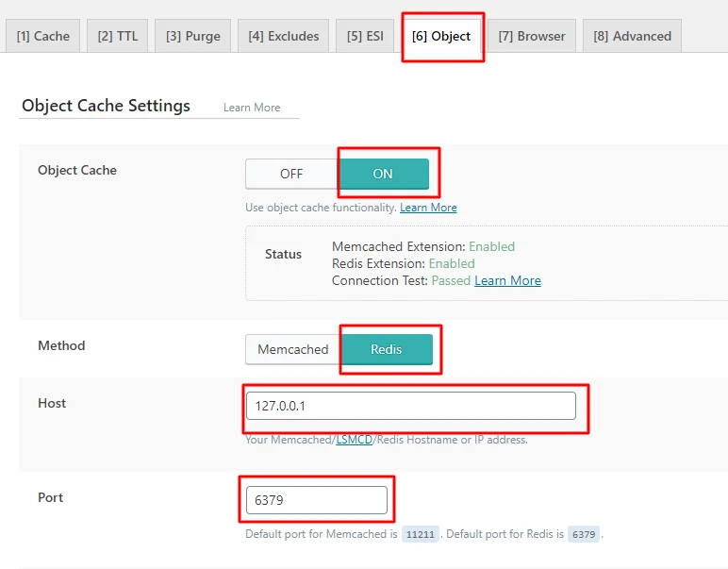
Task: Click the [6] Object tab
Action: pyautogui.click(x=441, y=36)
